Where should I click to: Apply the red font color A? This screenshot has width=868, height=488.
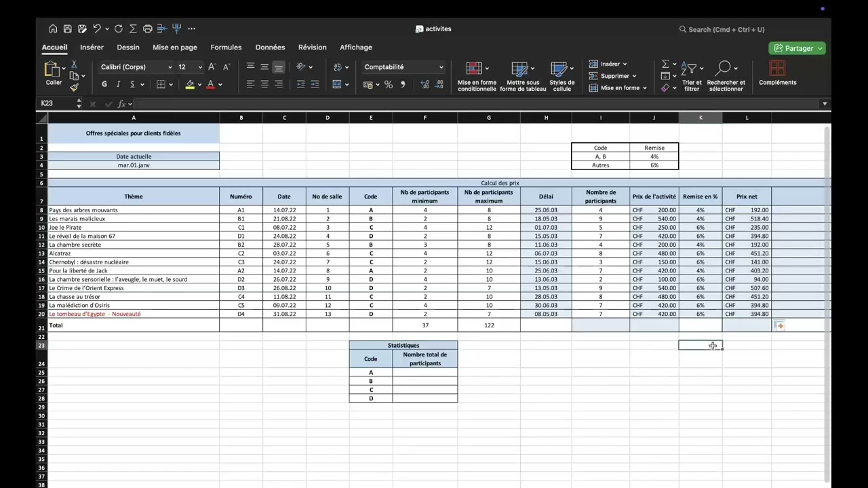(210, 85)
